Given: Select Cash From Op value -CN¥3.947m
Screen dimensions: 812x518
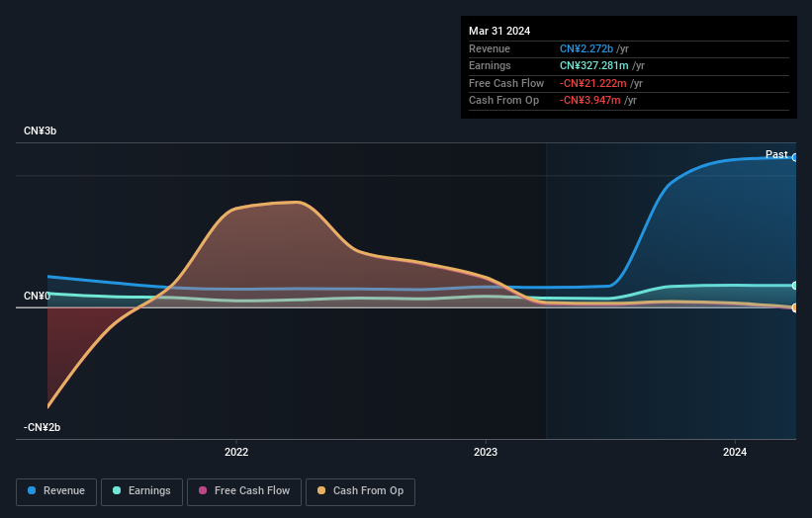Looking at the screenshot, I should coord(589,101).
